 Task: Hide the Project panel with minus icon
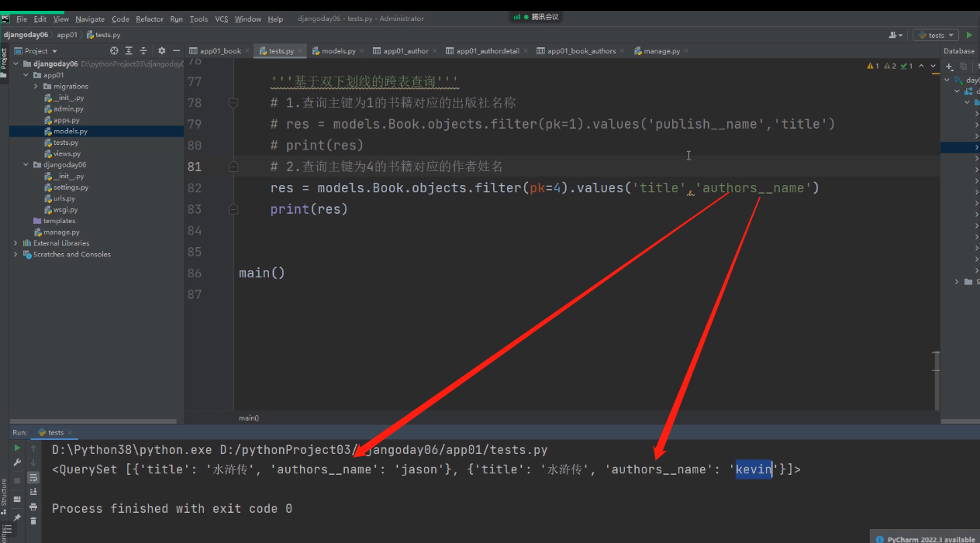[x=176, y=51]
